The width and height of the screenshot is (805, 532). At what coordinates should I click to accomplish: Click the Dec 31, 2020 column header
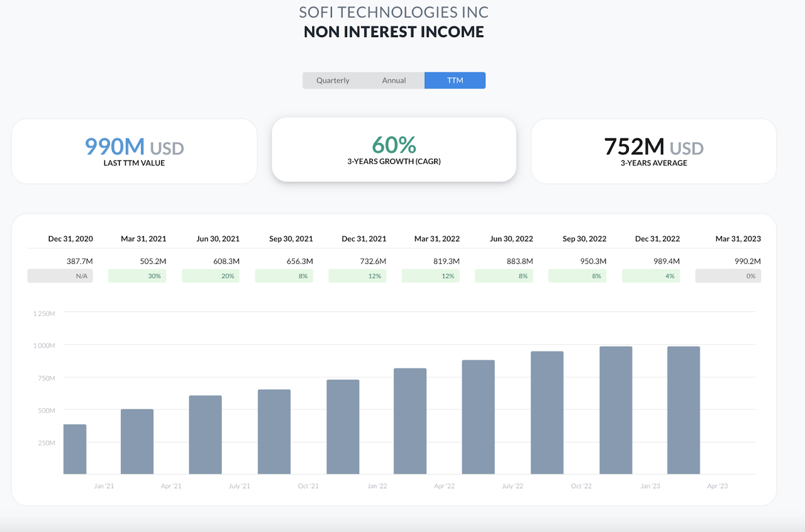click(x=70, y=239)
